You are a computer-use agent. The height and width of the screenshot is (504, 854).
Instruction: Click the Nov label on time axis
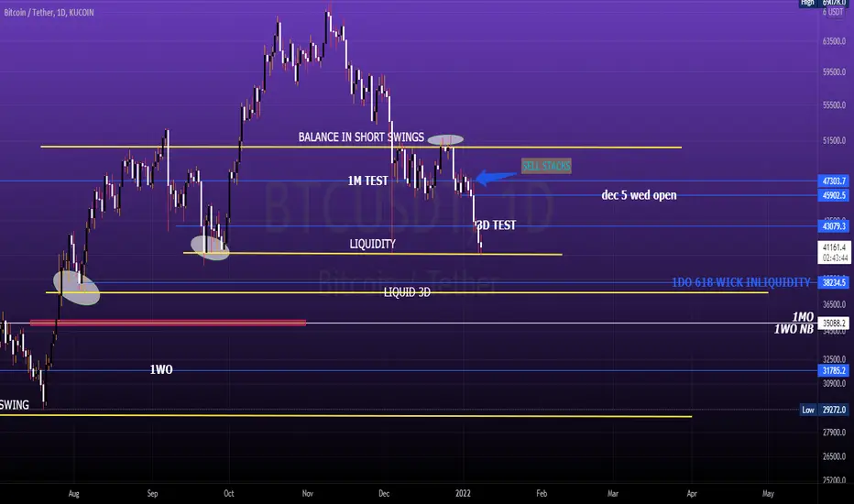(308, 494)
